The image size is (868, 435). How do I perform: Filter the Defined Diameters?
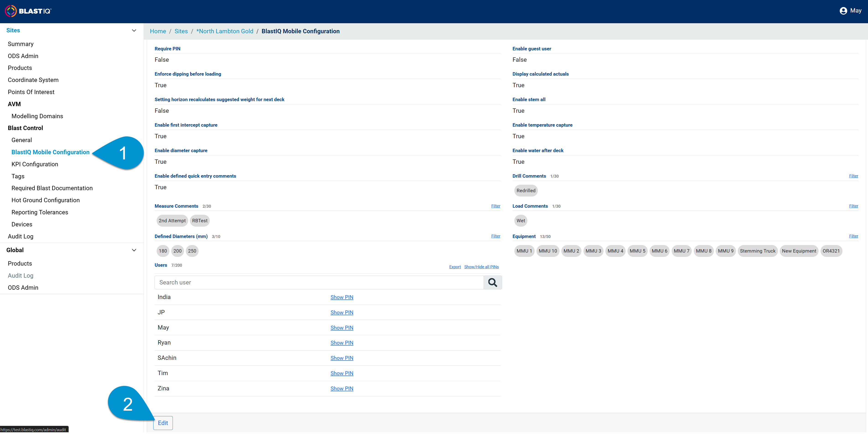(x=496, y=236)
